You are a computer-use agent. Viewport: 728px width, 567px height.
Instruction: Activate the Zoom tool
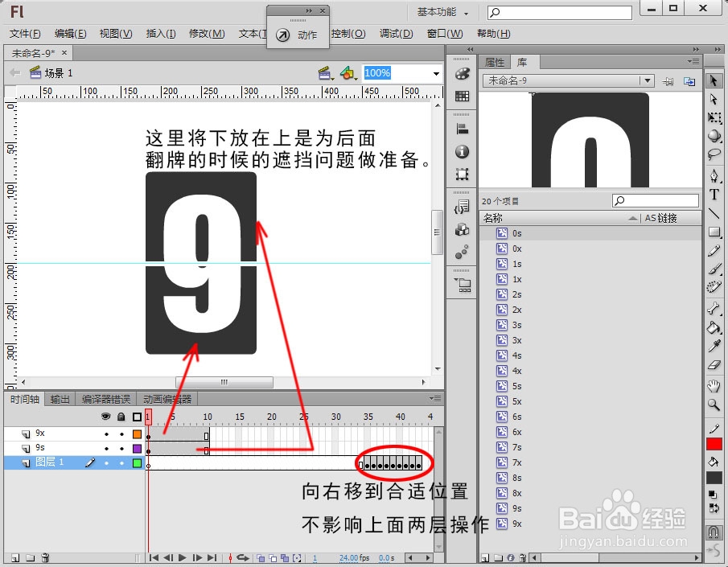point(714,404)
